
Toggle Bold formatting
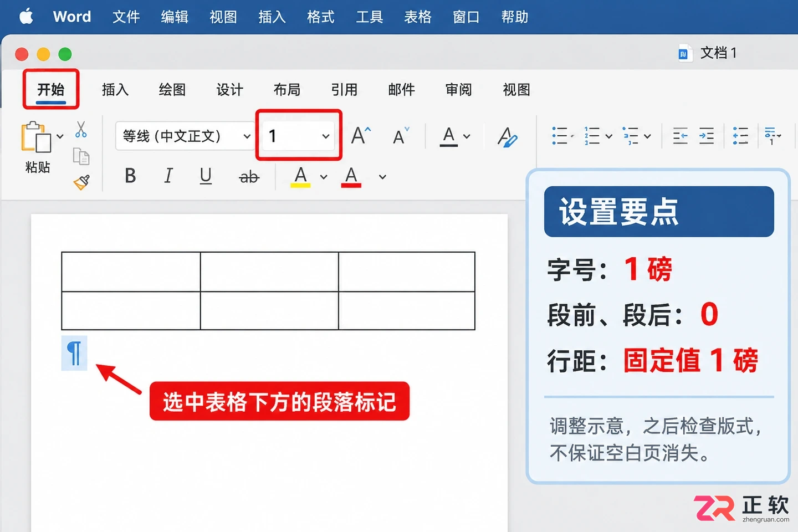pyautogui.click(x=130, y=176)
